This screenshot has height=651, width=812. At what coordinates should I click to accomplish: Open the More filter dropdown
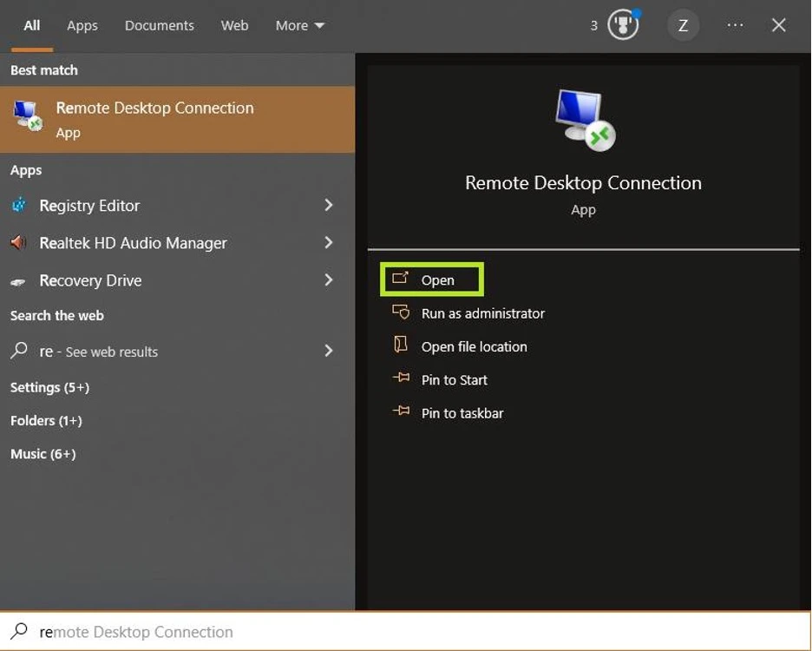point(300,25)
